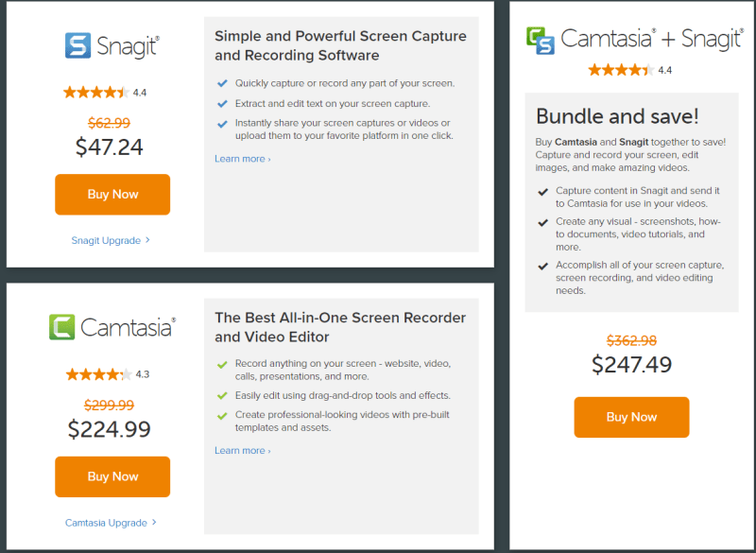Click the bundle star rating 4.4
The image size is (756, 553).
(x=620, y=70)
